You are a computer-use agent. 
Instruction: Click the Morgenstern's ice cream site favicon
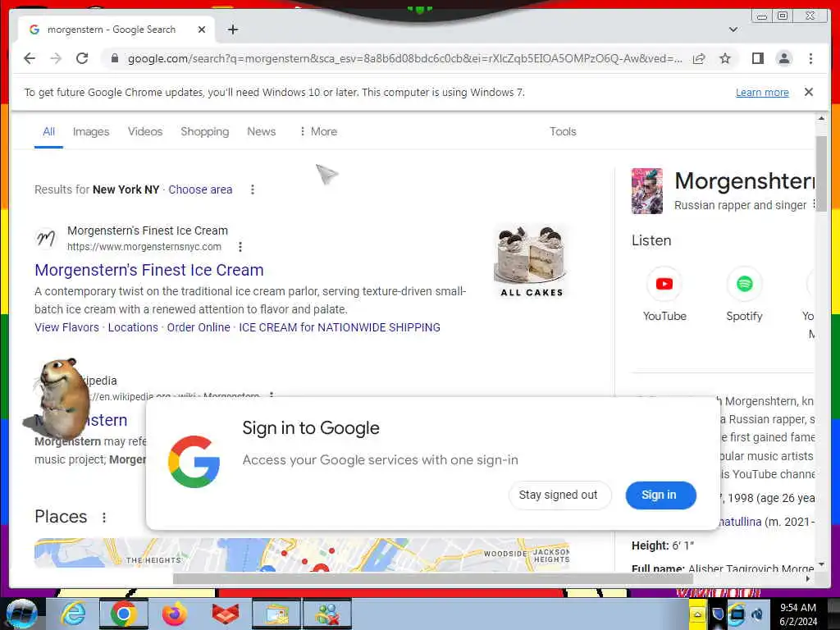pos(46,238)
